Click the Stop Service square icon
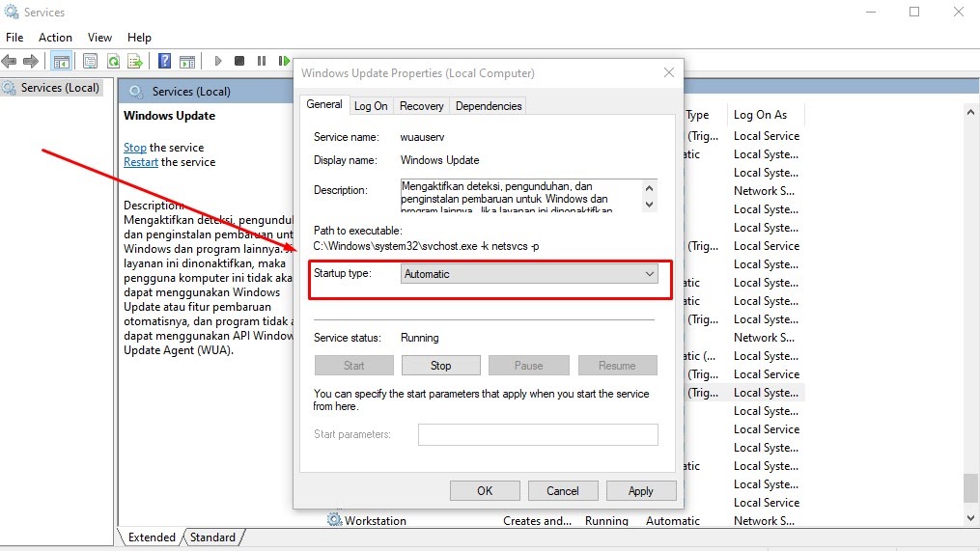This screenshot has width=980, height=551. (239, 61)
